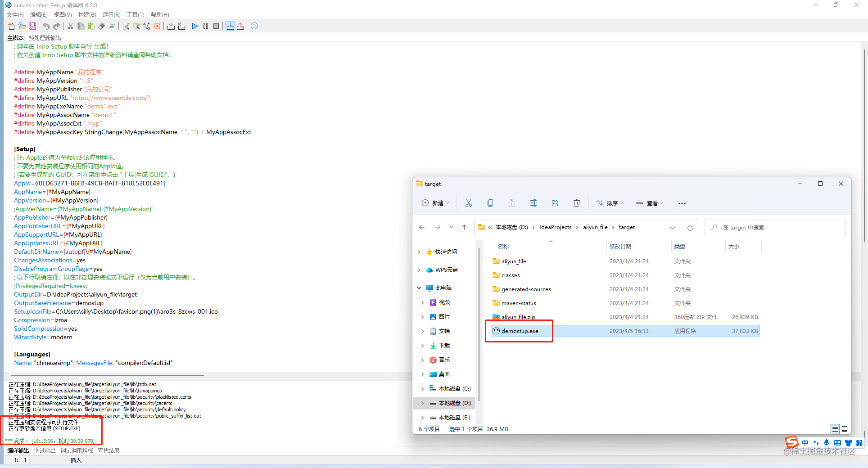Cut selected text with the scissors icon
The height and width of the screenshot is (468, 868).
point(71,26)
